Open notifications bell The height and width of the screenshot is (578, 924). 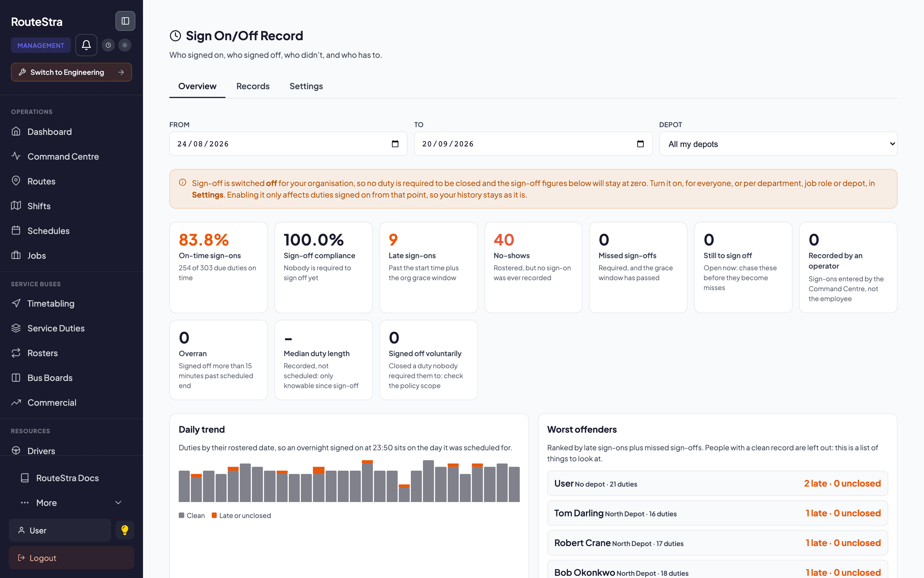click(x=86, y=45)
